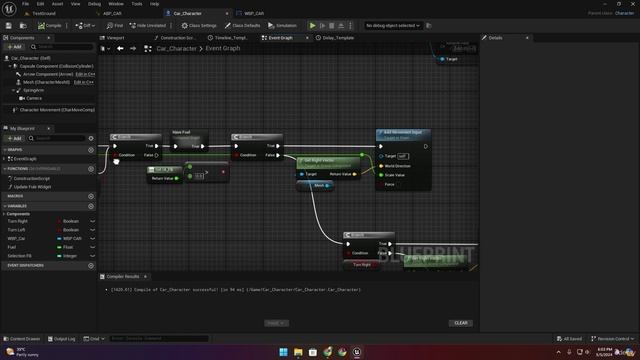The height and width of the screenshot is (360, 640).
Task: Add a new event dispatcher plus icon
Action: (x=91, y=266)
